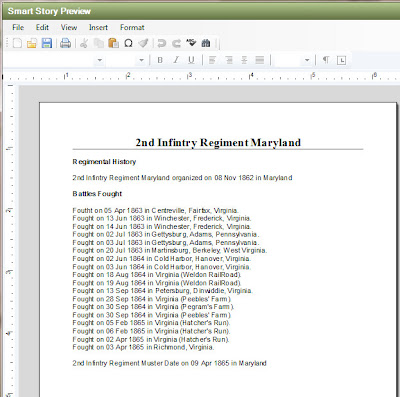Open the Edit menu
Image resolution: width=400 pixels, height=397 pixels.
click(42, 27)
